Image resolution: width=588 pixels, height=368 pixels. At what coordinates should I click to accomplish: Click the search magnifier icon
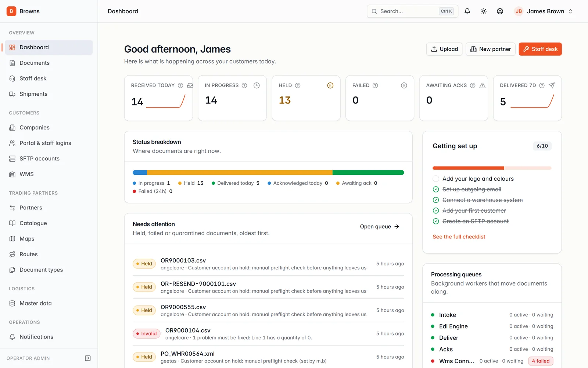point(374,11)
